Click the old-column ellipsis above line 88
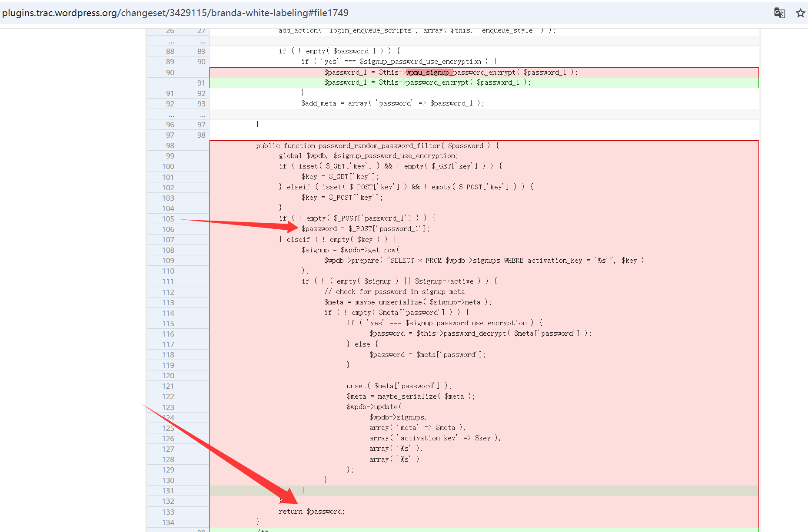The height and width of the screenshot is (532, 808). pyautogui.click(x=171, y=42)
